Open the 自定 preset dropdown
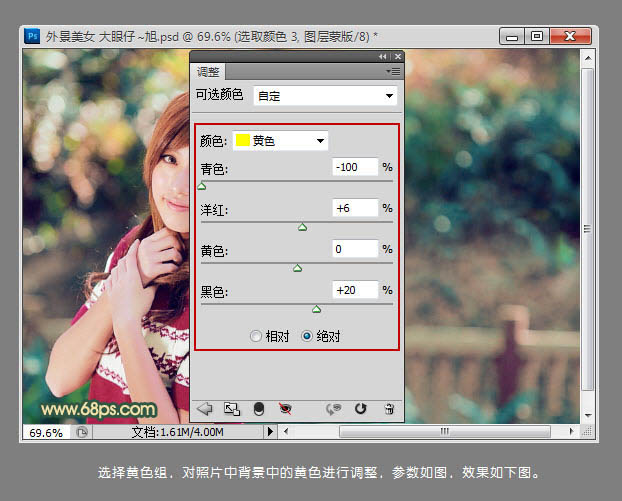Viewport: 622px width, 501px height. tap(325, 96)
